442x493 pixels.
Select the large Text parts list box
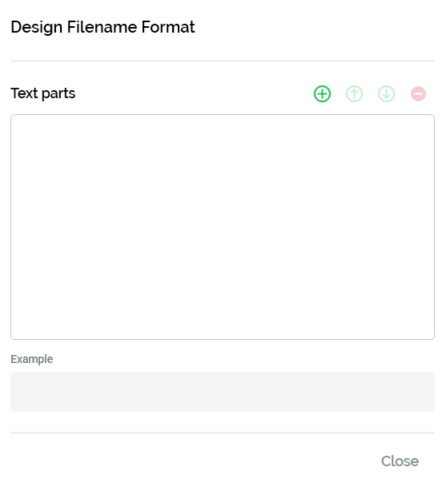coord(222,227)
